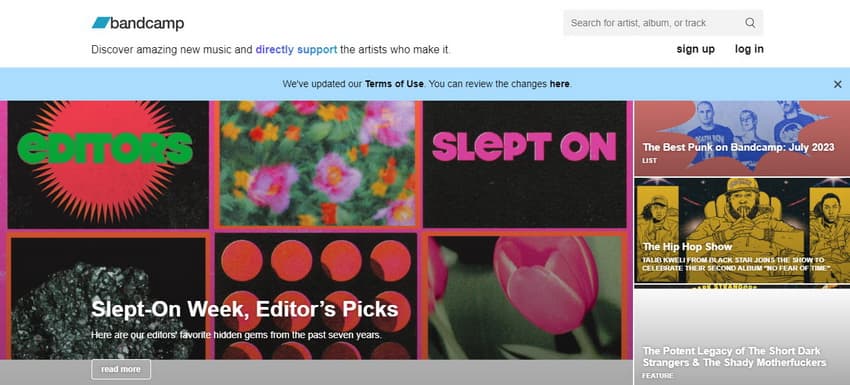Click the LIST label under Best Punk
This screenshot has width=850, height=385.
tap(649, 161)
